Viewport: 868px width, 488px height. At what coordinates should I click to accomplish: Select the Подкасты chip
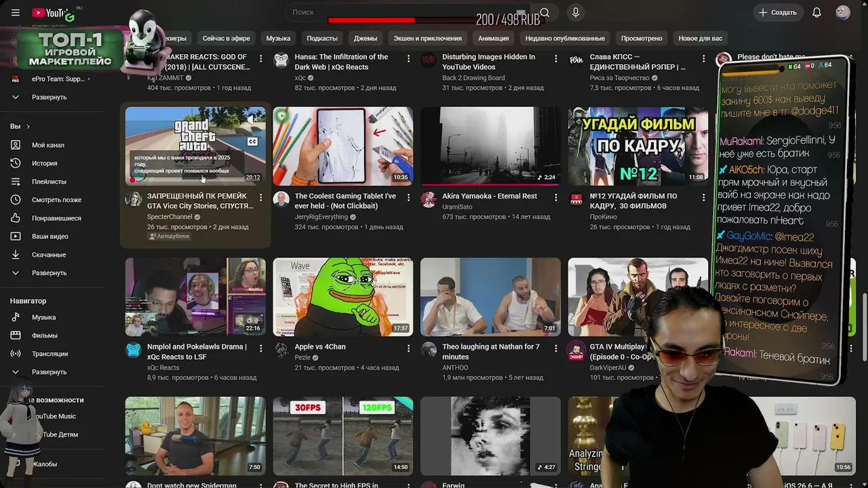tap(322, 39)
